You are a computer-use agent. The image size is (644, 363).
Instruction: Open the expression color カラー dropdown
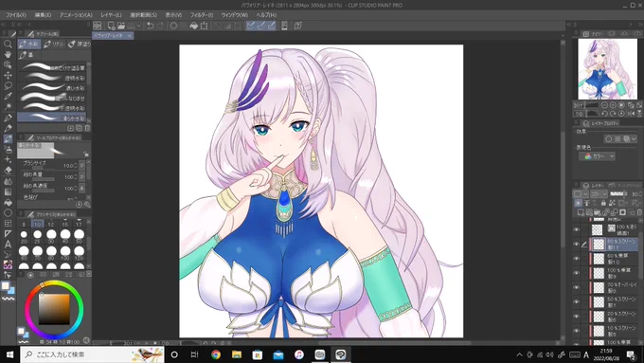click(597, 156)
